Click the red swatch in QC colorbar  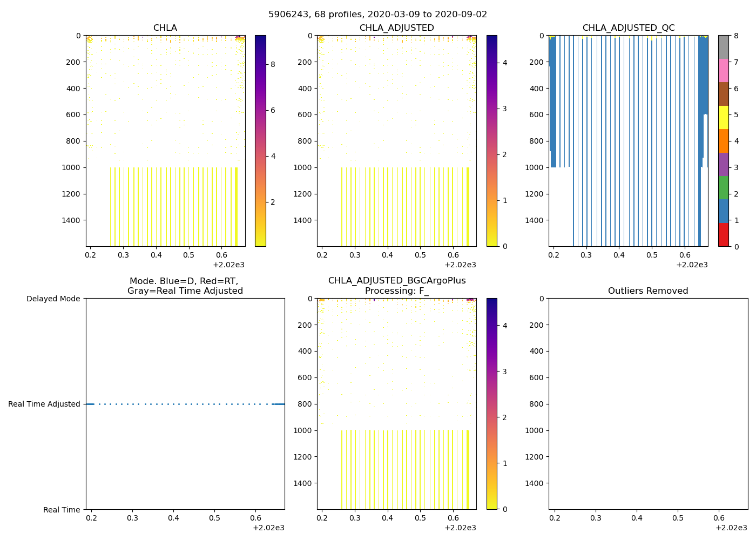coord(723,235)
